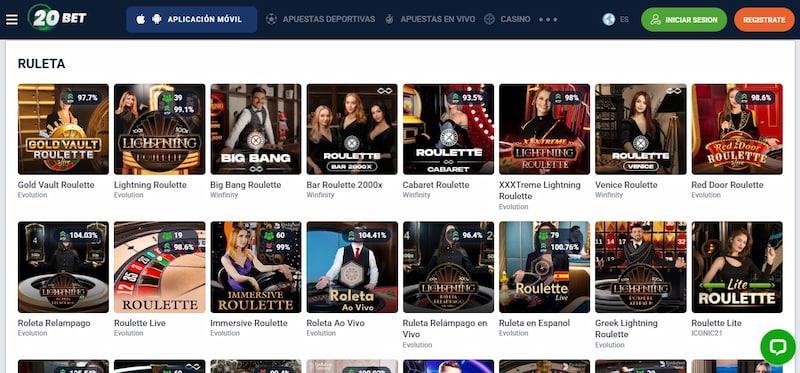Click the Immersive Roulette title

(249, 323)
